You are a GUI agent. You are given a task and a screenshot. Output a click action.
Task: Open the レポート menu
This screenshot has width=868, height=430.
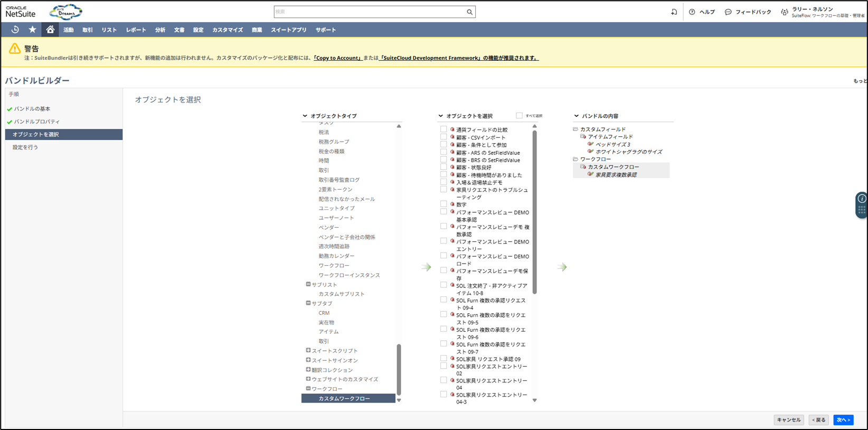pyautogui.click(x=136, y=30)
